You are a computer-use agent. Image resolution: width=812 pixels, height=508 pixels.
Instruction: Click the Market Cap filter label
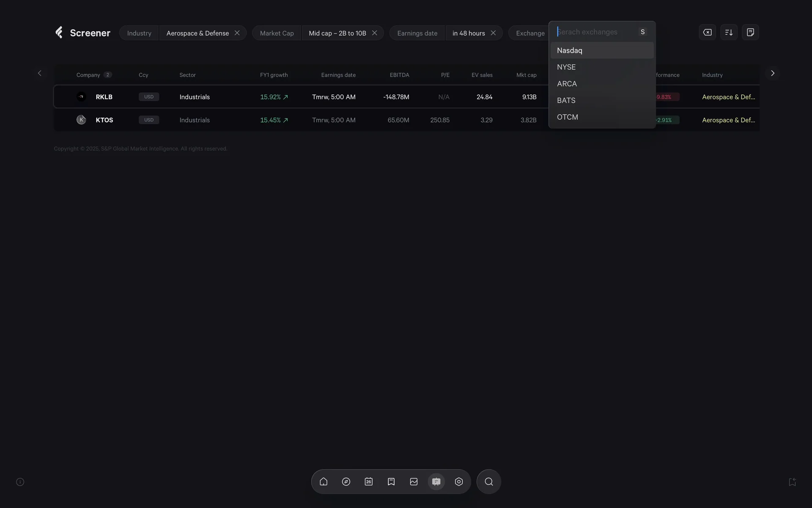click(x=277, y=33)
